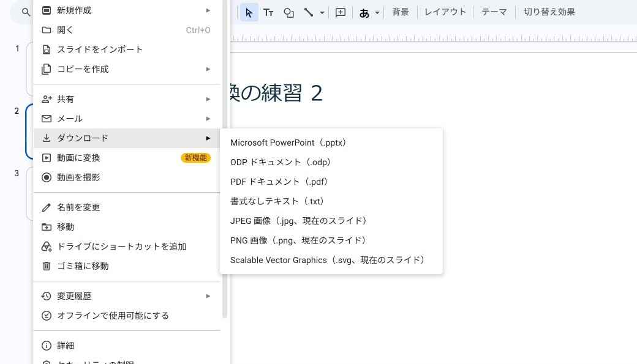Open the input tools dropdown arrow
637x364 pixels.
[377, 13]
